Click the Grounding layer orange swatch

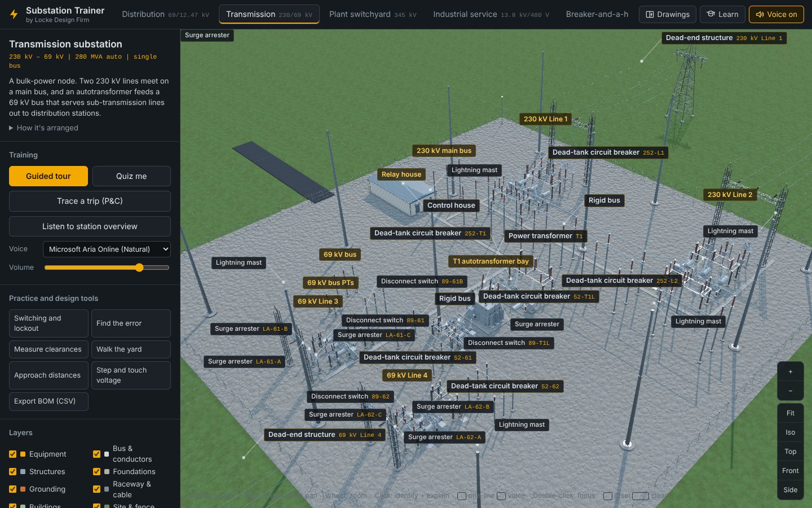(x=23, y=489)
